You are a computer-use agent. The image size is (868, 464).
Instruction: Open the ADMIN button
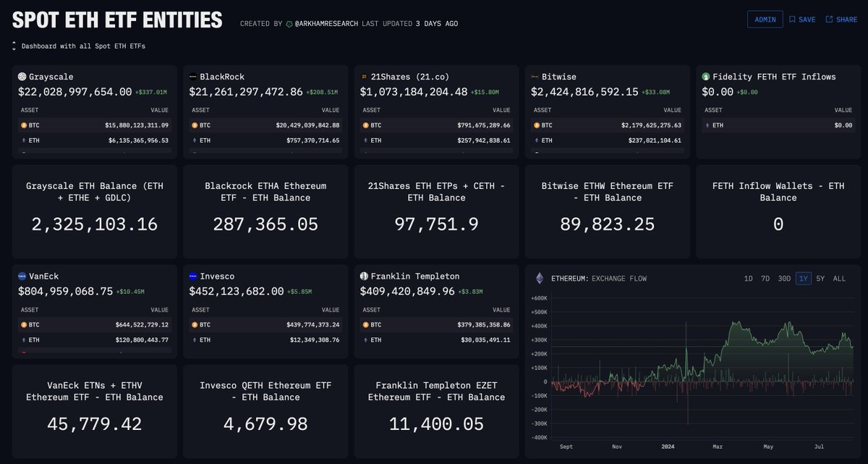pyautogui.click(x=765, y=20)
